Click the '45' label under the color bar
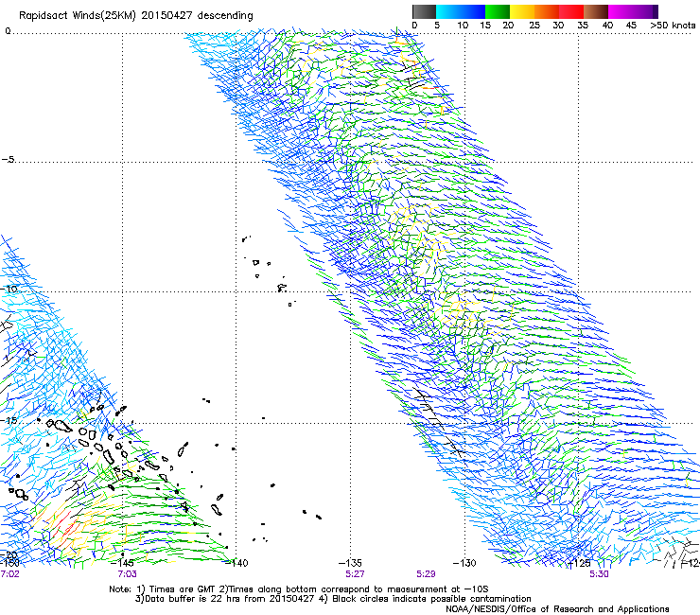This screenshot has height=615, width=700. pos(631,26)
